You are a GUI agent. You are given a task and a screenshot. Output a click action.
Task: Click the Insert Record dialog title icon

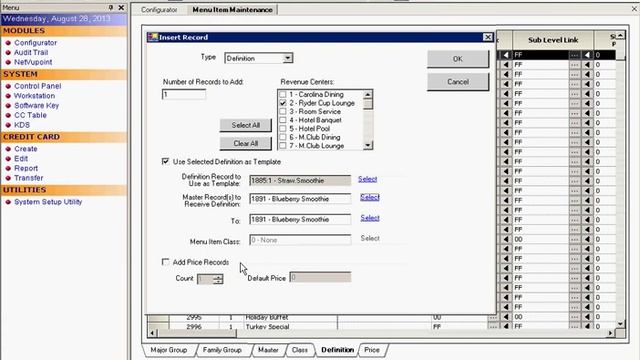[x=153, y=37]
